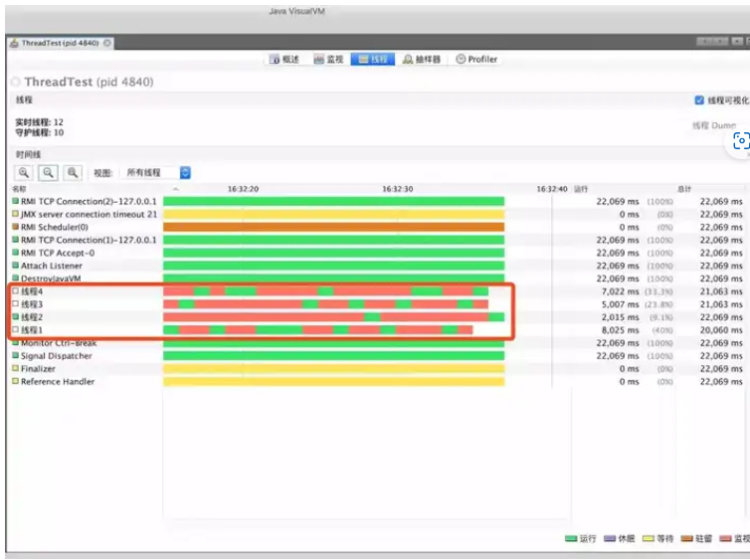
Task: Sort by the 名称 column header
Action: (19, 189)
